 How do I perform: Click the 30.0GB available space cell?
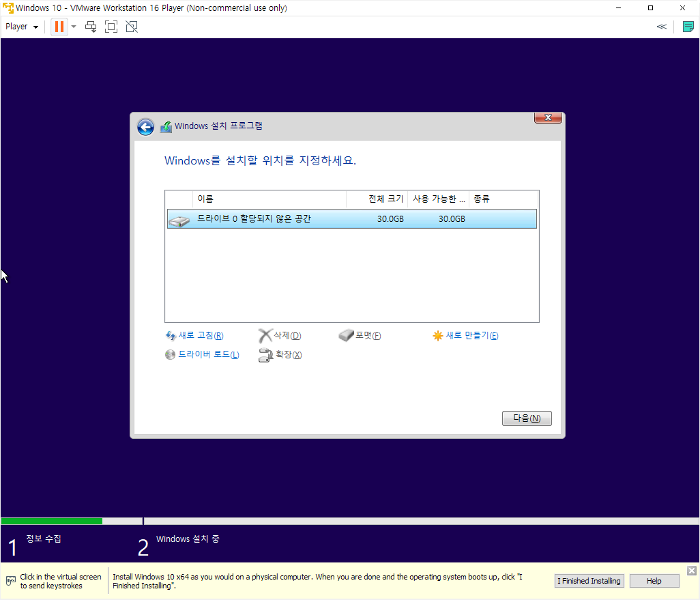[x=452, y=219]
